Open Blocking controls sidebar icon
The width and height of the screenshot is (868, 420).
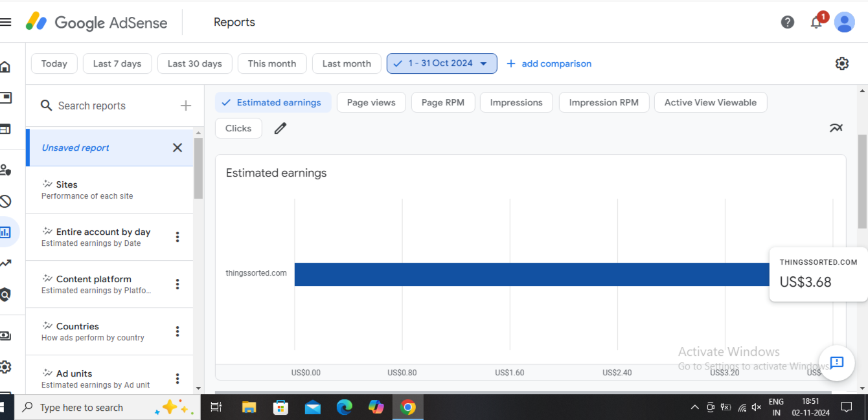pos(5,201)
